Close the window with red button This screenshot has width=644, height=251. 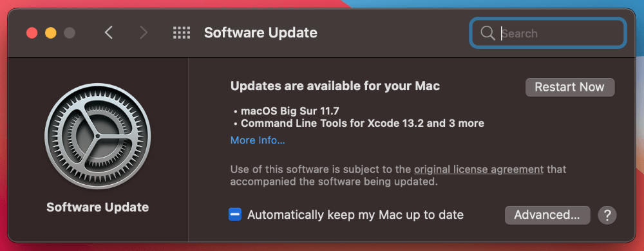tap(32, 33)
